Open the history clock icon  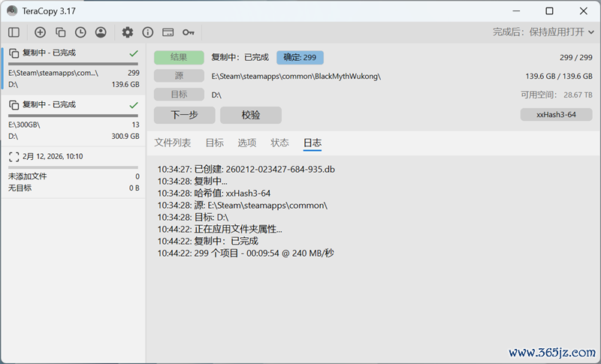pyautogui.click(x=80, y=32)
